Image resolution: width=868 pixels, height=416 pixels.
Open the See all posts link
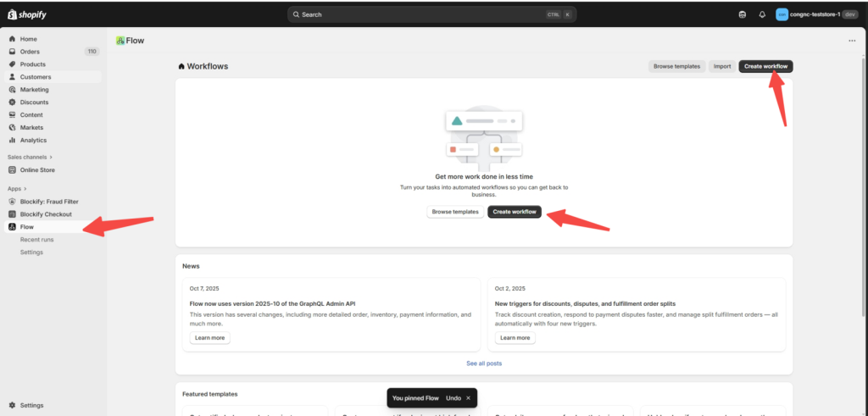pos(484,363)
